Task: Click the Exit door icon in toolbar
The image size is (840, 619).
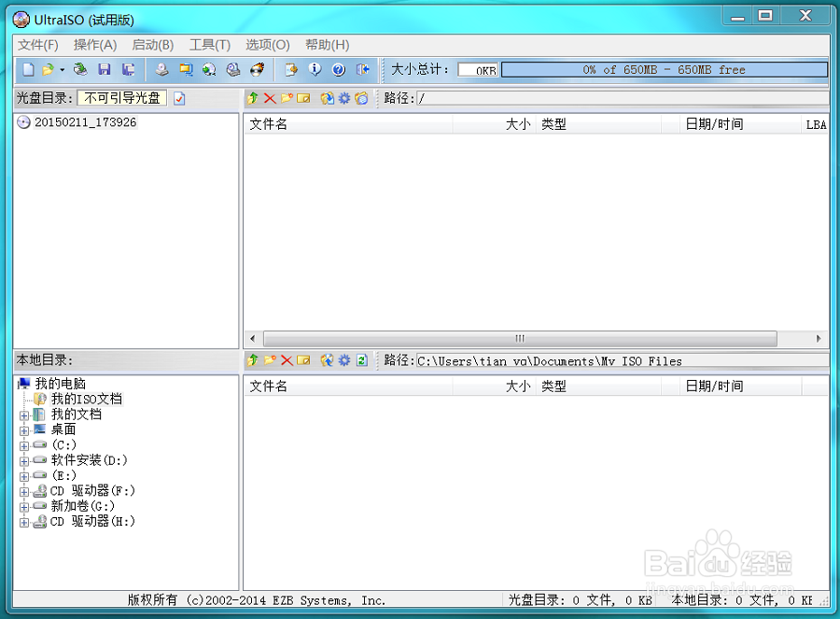Action: pos(363,70)
